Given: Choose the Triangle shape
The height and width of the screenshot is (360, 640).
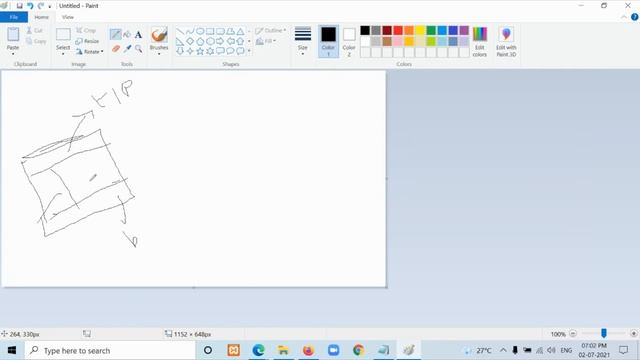Looking at the screenshot, I should 240,32.
